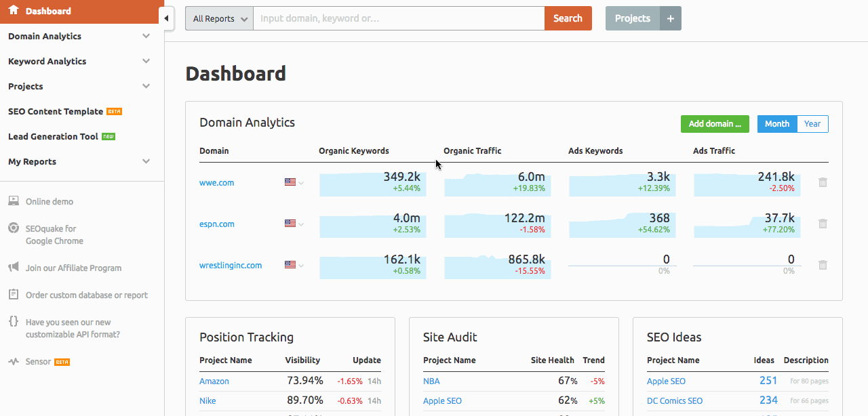Open the Online demo link
The height and width of the screenshot is (416, 868).
pos(50,201)
